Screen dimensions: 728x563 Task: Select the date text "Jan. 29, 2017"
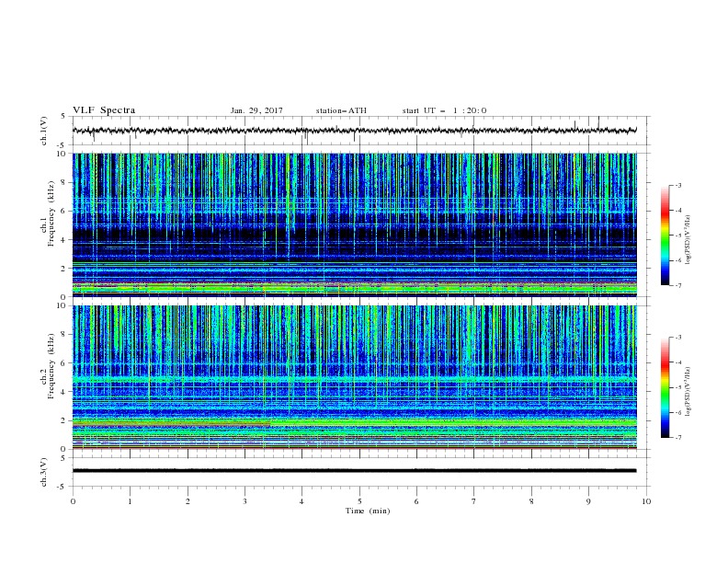pos(256,110)
